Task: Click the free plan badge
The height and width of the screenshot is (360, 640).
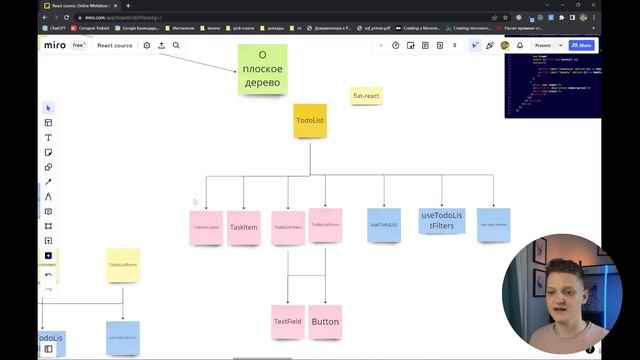Action: (78, 45)
